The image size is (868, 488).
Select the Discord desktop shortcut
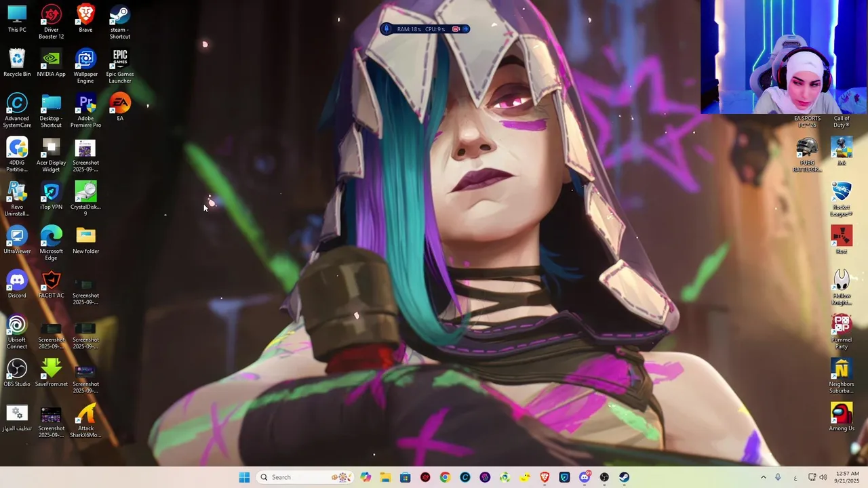pyautogui.click(x=17, y=285)
